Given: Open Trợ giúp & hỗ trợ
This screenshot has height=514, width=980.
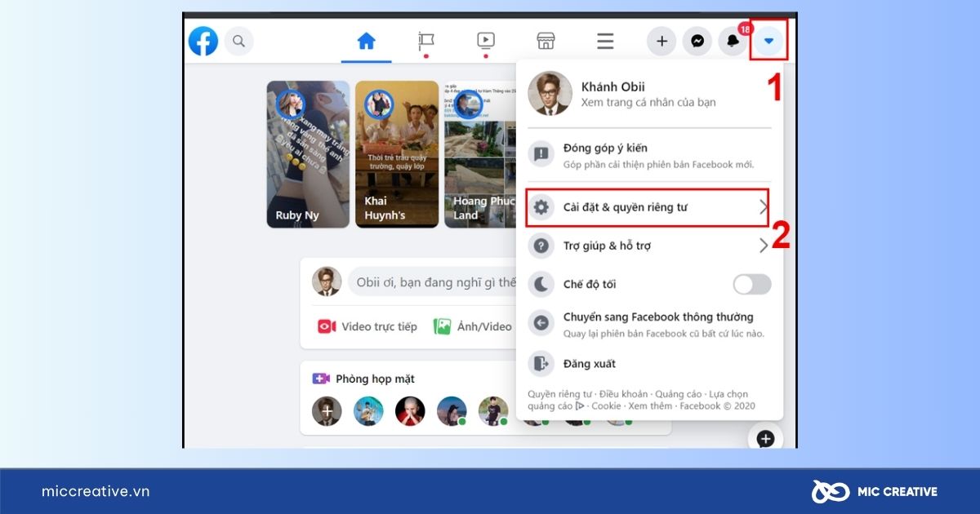Looking at the screenshot, I should coord(649,246).
